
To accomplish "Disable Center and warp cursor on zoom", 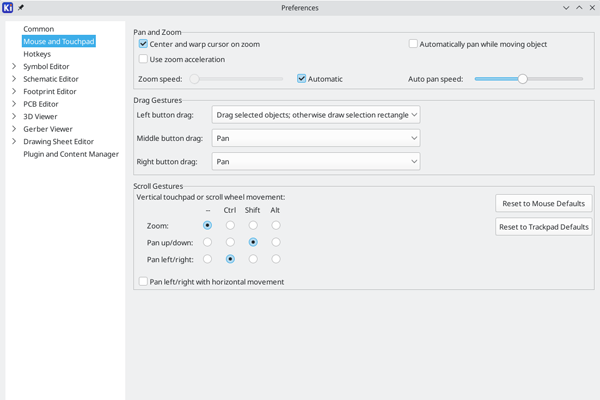I will tap(143, 44).
